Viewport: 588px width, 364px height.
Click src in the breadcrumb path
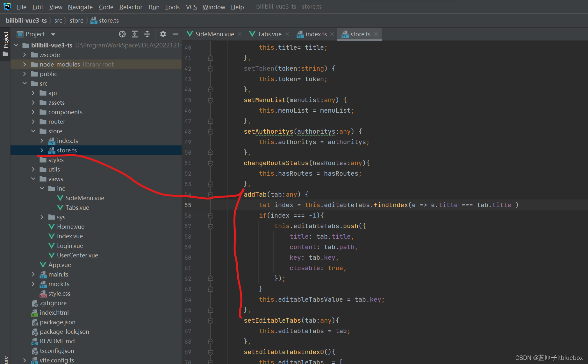58,21
